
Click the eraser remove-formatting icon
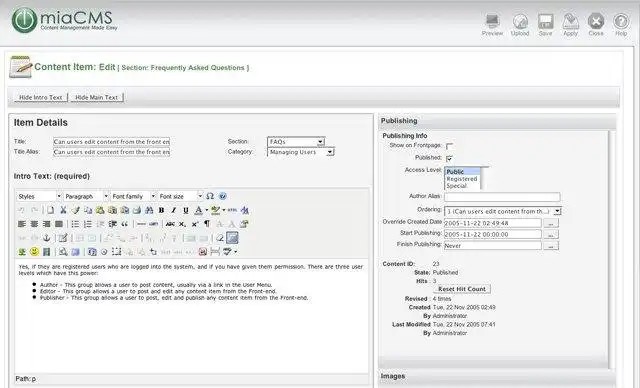(x=220, y=238)
